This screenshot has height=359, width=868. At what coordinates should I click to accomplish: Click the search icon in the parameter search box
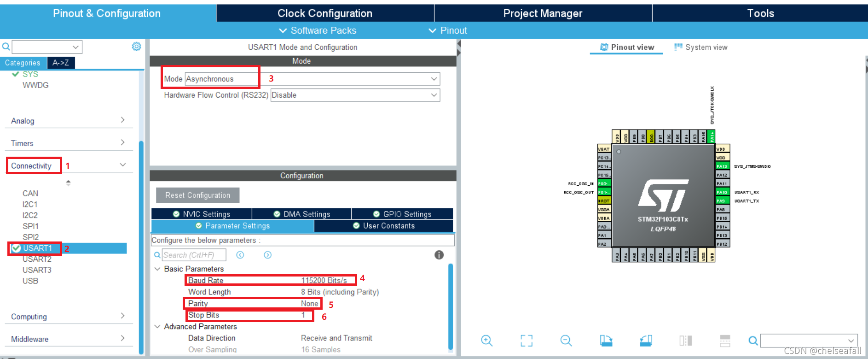click(x=157, y=255)
